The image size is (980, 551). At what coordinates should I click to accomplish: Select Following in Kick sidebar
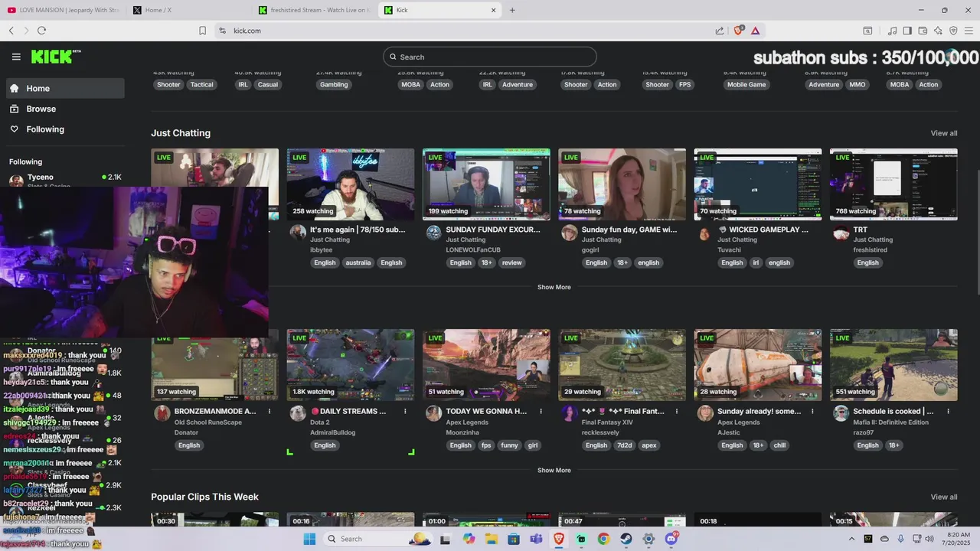(65, 129)
